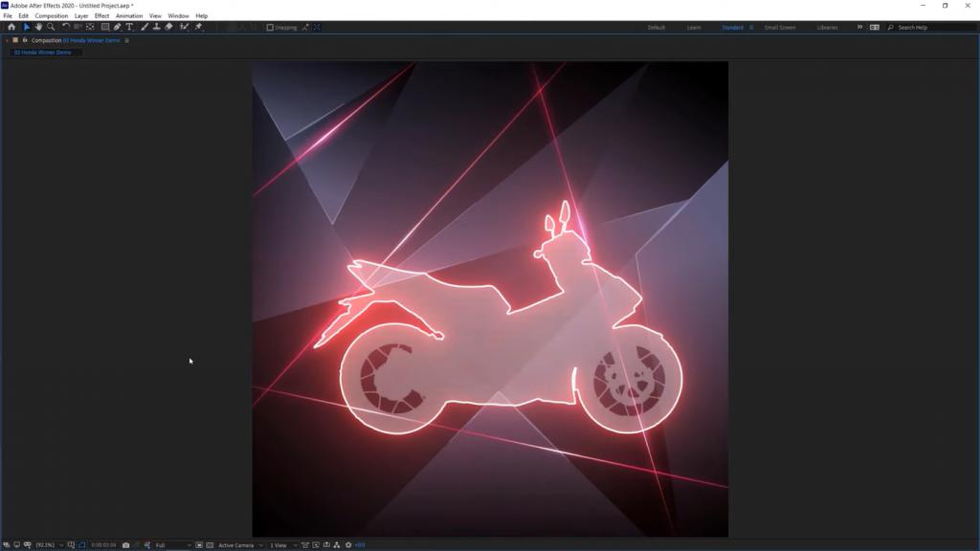Viewport: 980px width, 551px height.
Task: Enable the Snapping checkbox
Action: tap(270, 28)
